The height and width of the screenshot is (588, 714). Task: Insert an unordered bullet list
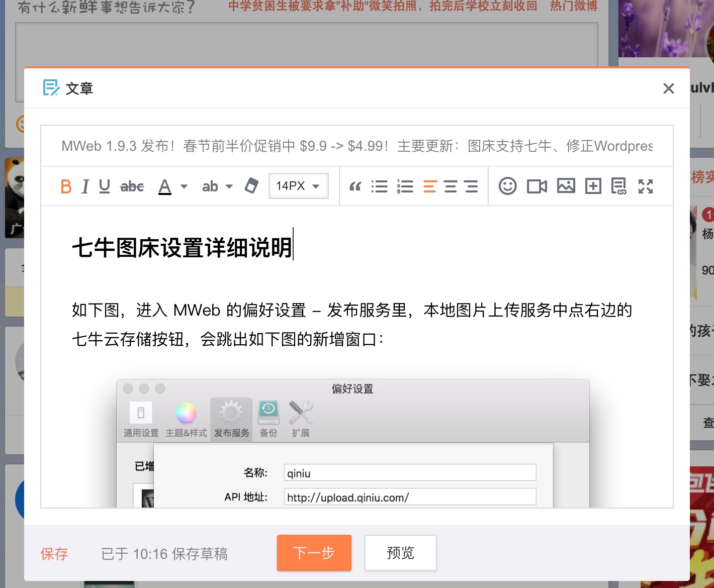[380, 186]
